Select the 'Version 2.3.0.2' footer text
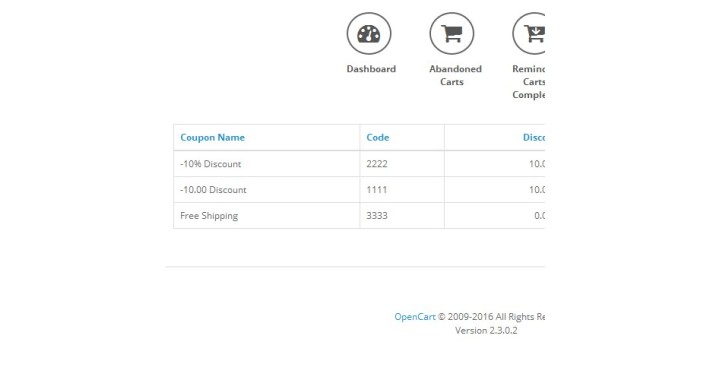 point(486,331)
